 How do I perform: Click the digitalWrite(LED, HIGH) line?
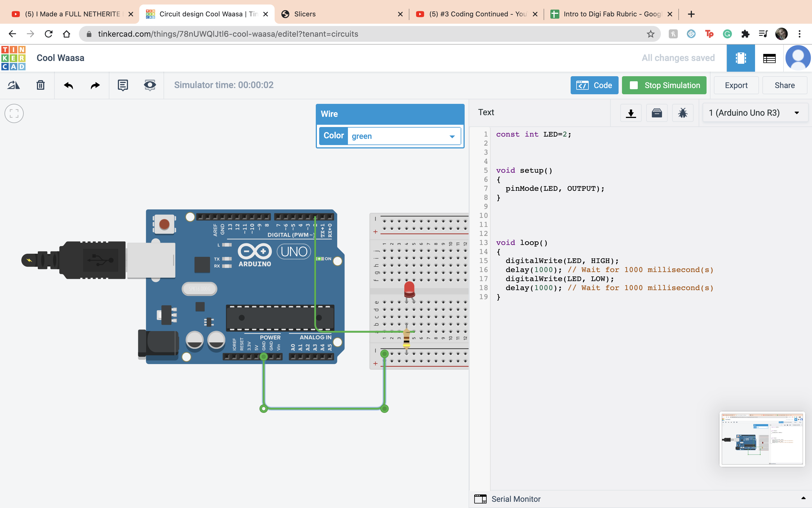point(562,261)
